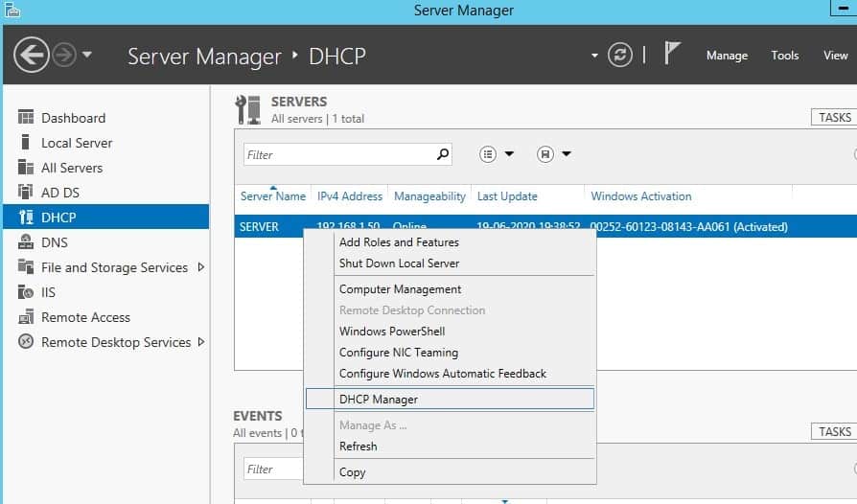Viewport: 857px width, 504px height.
Task: Sort by Manageability column
Action: point(429,196)
